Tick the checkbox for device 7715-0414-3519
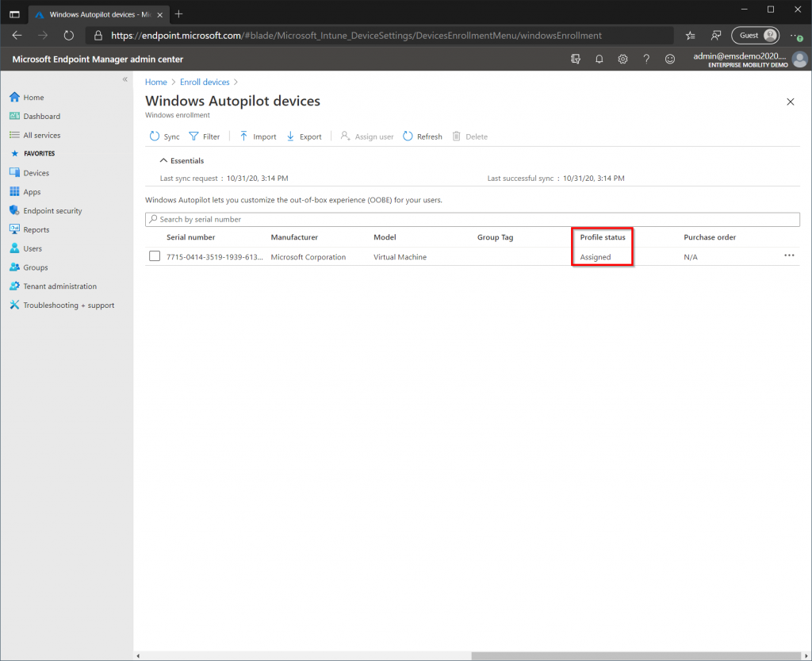Image resolution: width=812 pixels, height=661 pixels. tap(155, 256)
